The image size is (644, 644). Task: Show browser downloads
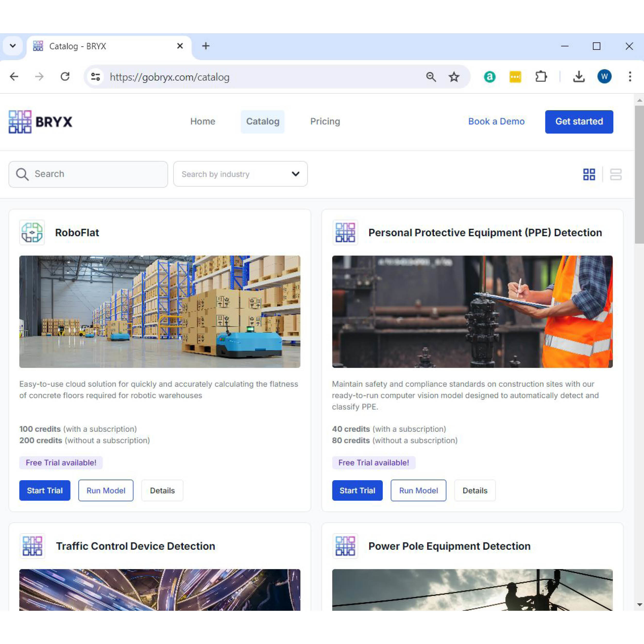point(579,77)
